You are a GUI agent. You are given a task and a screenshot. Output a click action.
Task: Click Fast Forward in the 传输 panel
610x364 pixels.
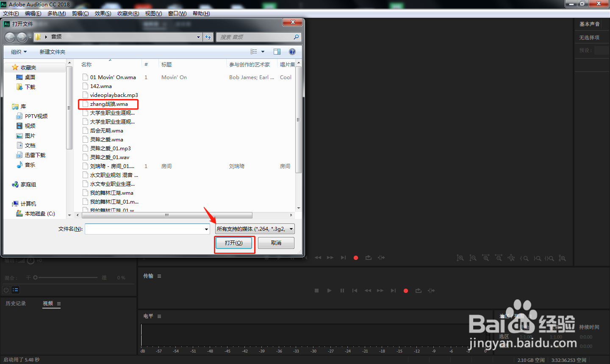[x=380, y=291]
